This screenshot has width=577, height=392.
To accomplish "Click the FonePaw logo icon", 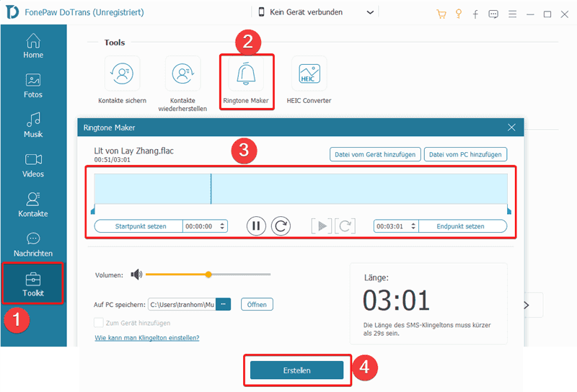I will point(12,12).
